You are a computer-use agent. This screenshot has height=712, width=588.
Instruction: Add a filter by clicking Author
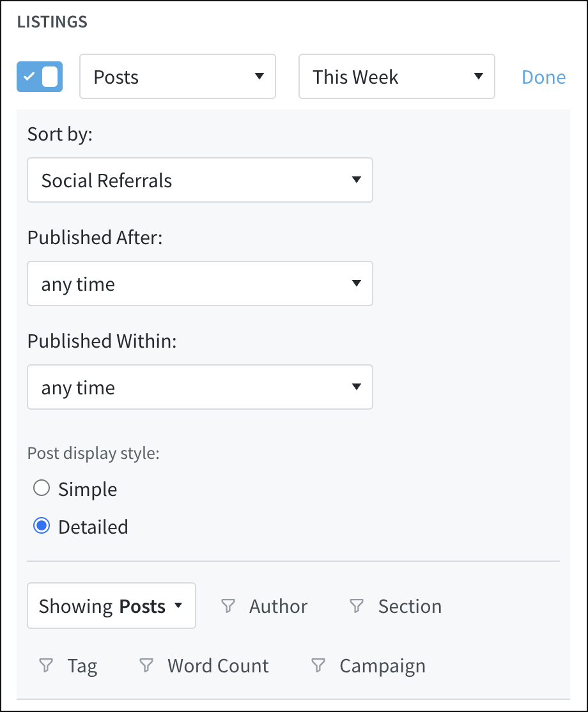coord(277,606)
